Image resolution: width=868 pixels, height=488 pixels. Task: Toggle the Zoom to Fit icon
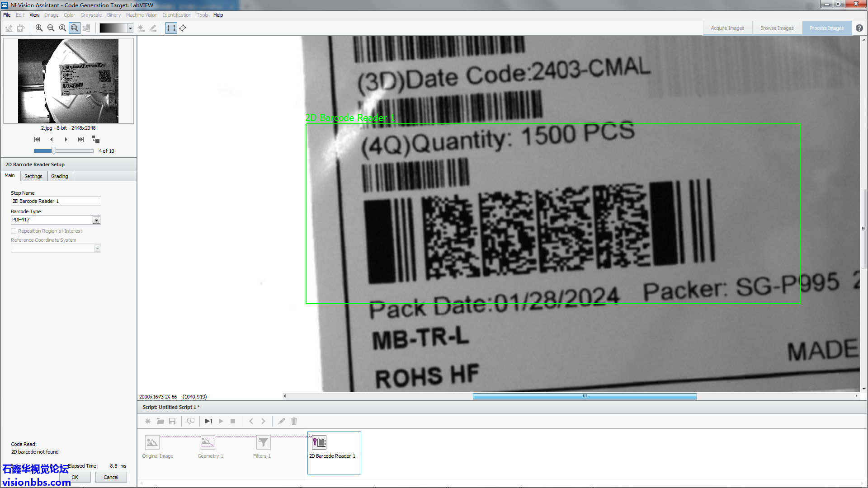[75, 28]
